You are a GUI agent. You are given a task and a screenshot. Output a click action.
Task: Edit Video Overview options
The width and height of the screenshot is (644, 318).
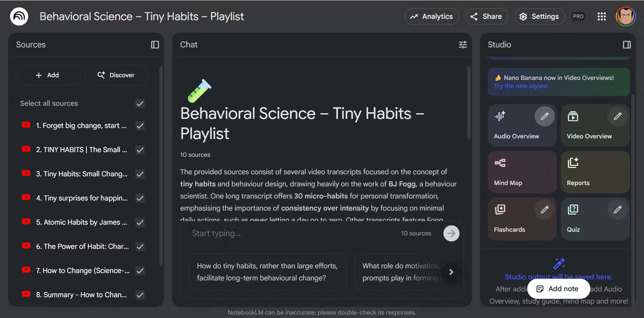[617, 116]
